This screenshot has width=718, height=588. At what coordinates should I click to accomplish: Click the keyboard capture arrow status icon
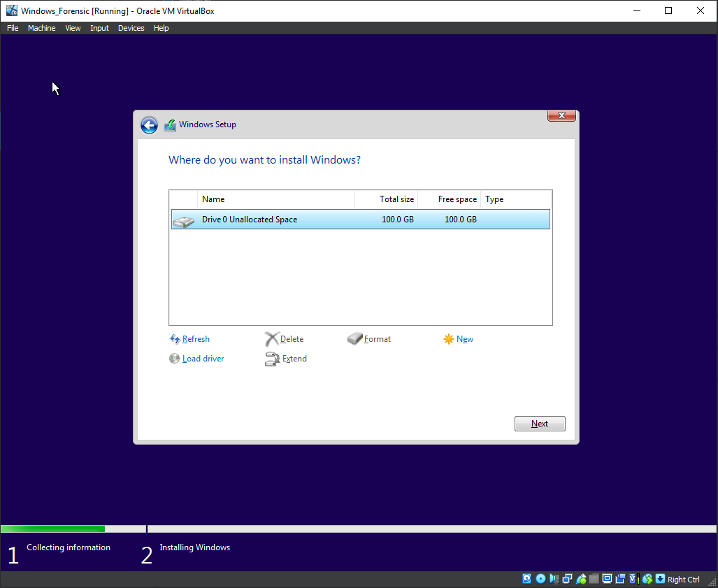660,579
